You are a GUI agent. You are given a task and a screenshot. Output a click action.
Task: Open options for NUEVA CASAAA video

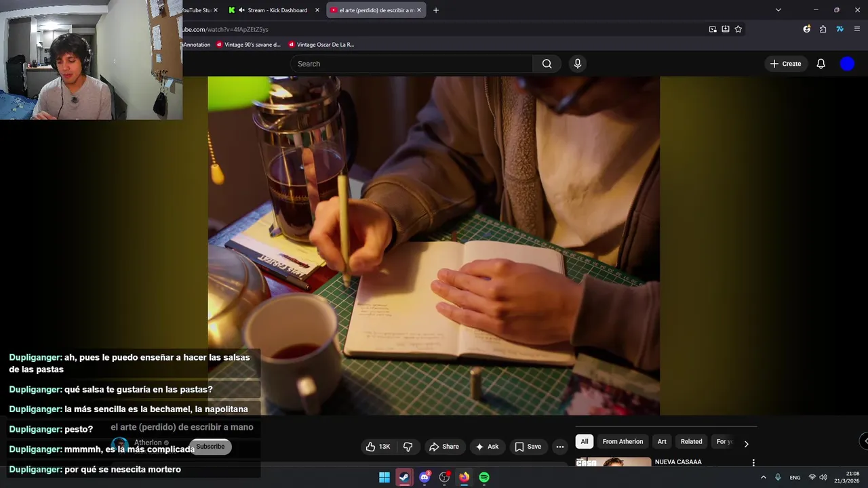click(x=753, y=462)
